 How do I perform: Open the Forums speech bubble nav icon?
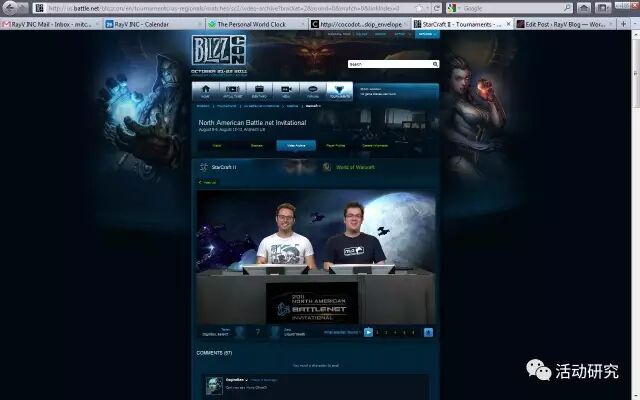(x=313, y=91)
